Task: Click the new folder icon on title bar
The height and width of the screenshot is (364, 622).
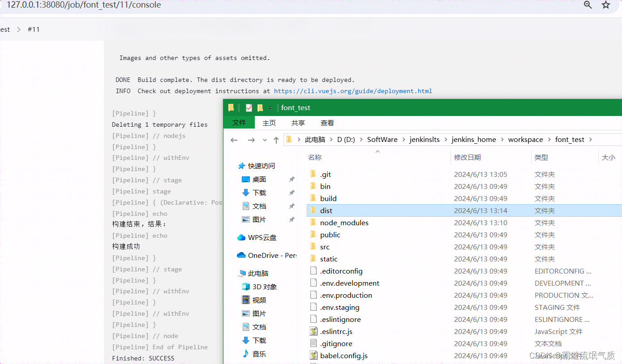Action: [260, 107]
